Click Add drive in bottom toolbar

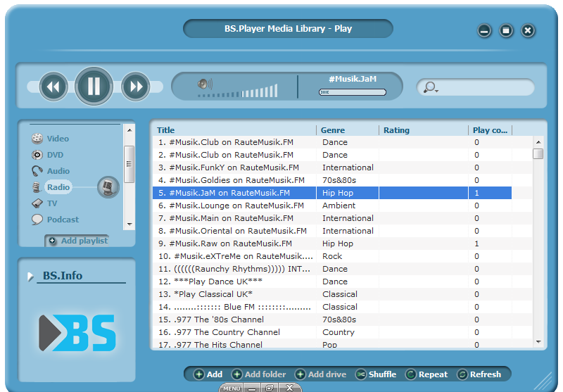[x=320, y=374]
